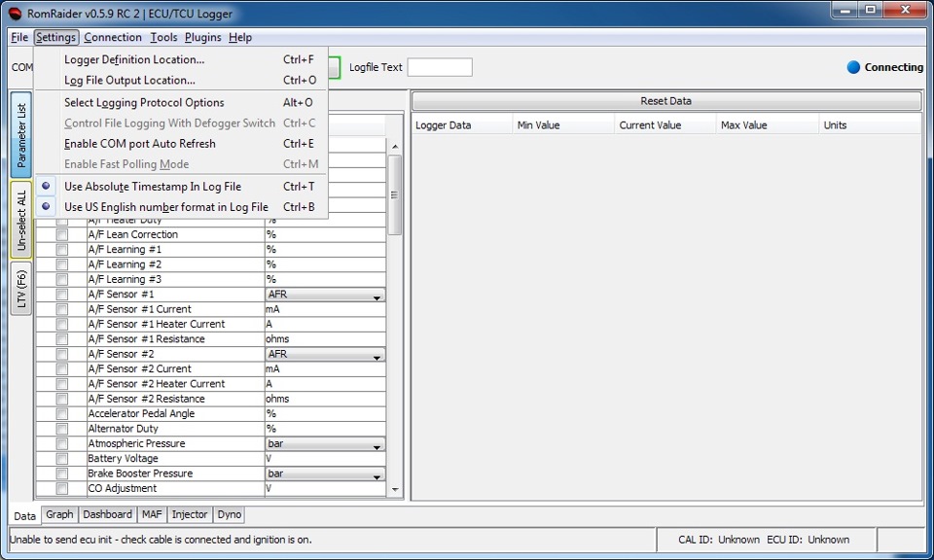Click the Min Value column header

(563, 125)
